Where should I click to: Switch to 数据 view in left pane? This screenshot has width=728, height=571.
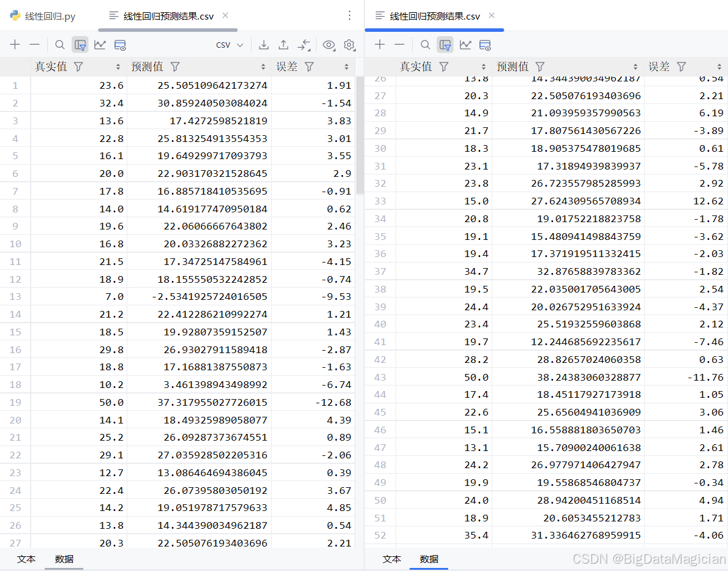(64, 559)
